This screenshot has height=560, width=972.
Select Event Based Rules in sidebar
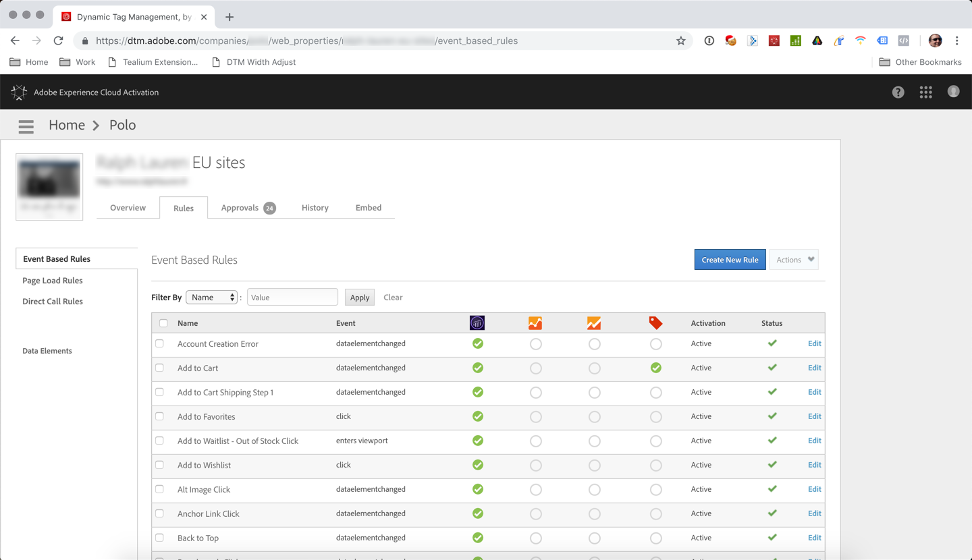tap(76, 258)
